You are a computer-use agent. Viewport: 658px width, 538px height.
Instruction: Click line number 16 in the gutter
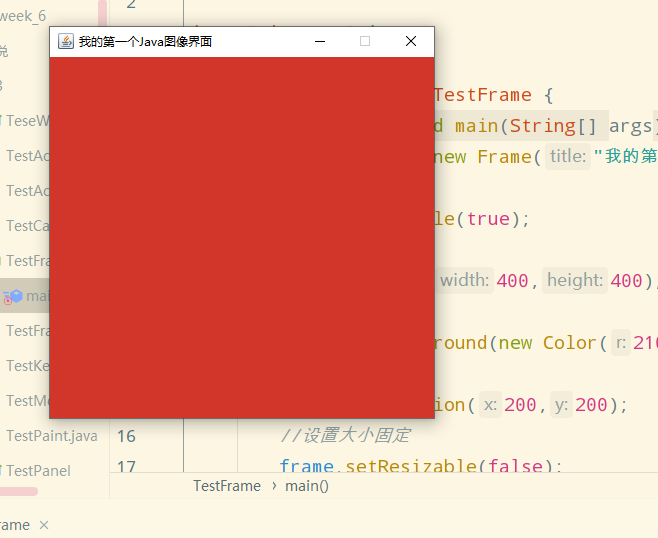click(x=126, y=436)
